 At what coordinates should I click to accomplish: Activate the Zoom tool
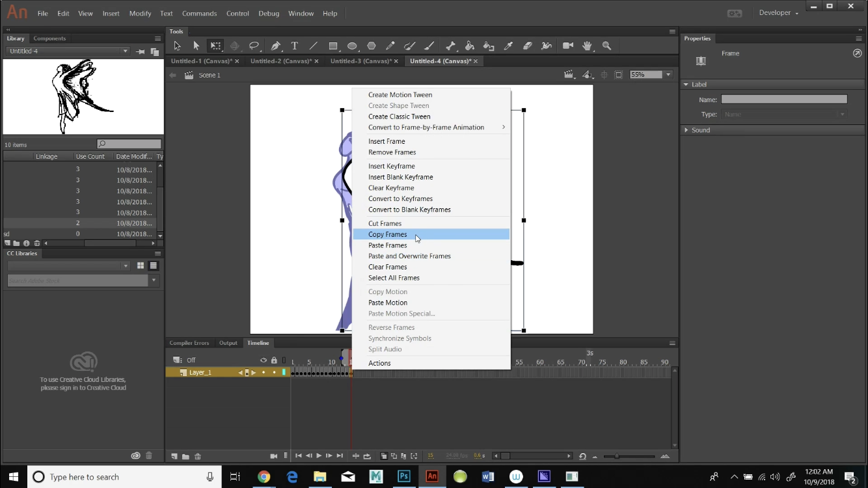tap(606, 46)
